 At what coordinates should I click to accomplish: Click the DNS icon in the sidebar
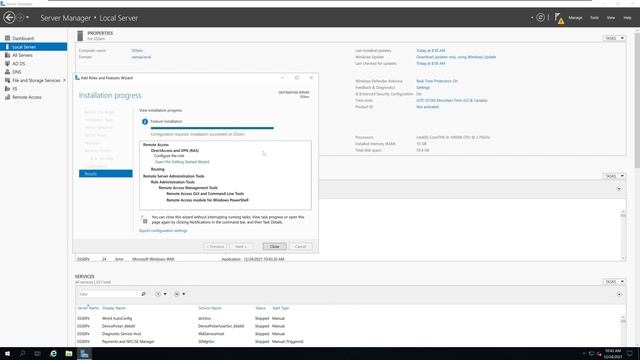[x=7, y=72]
